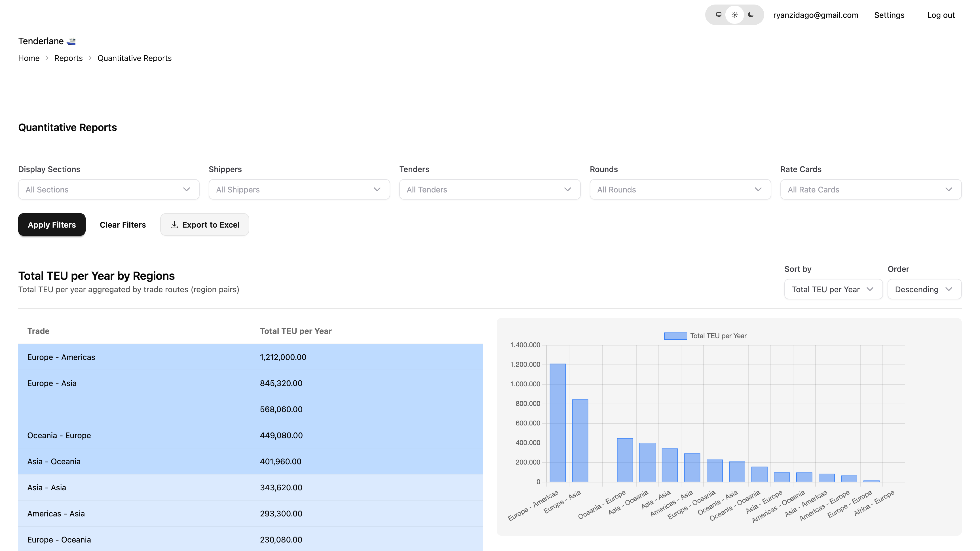The width and height of the screenshot is (980, 551).
Task: Log out of the account
Action: (941, 15)
